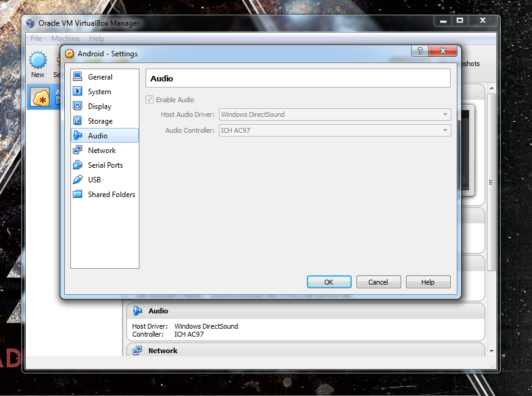The height and width of the screenshot is (396, 532).
Task: Select the Display category label
Action: click(x=100, y=106)
